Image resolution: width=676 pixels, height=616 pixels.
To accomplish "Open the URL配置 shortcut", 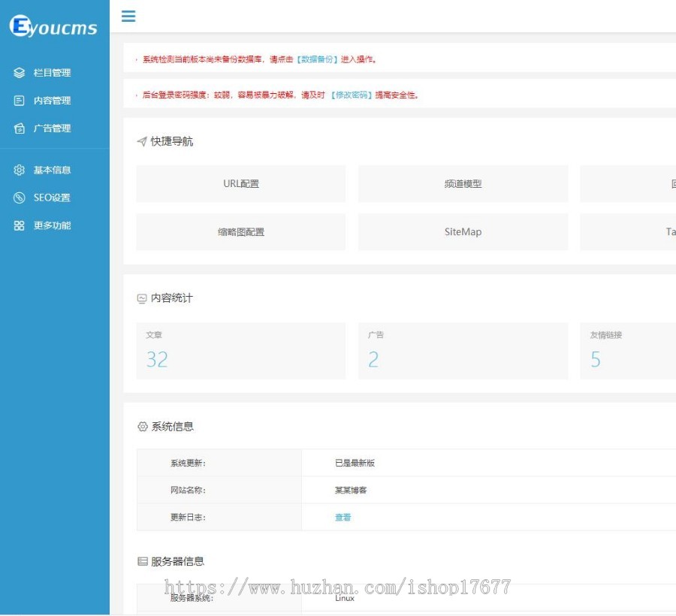I will pyautogui.click(x=240, y=183).
